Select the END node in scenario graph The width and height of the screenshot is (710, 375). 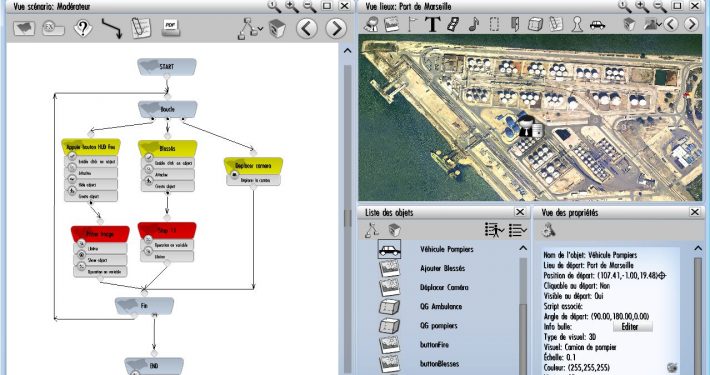(x=154, y=365)
